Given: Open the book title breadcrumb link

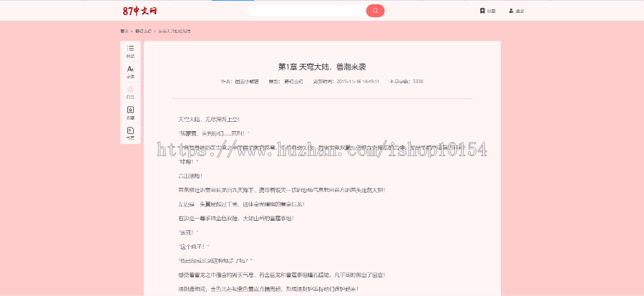Looking at the screenshot, I should pyautogui.click(x=175, y=32).
